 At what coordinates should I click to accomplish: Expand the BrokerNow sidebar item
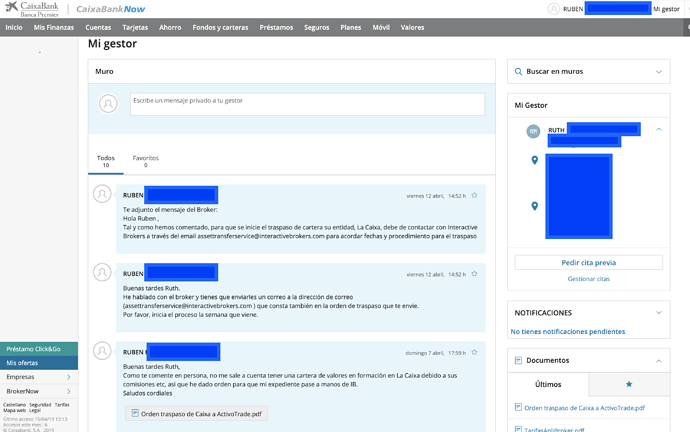click(39, 391)
